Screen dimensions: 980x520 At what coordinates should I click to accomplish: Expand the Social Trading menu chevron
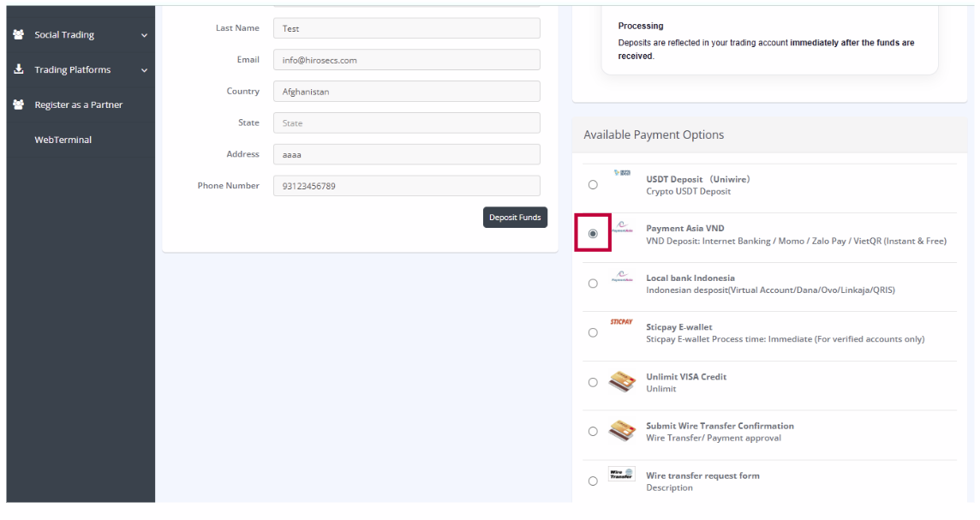point(144,35)
